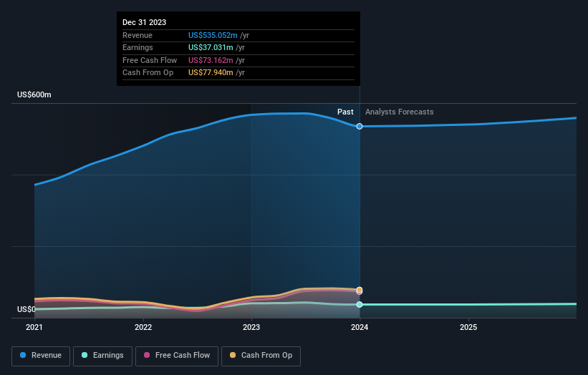Image resolution: width=588 pixels, height=375 pixels.
Task: Click the teal Earnings data point marker
Action: (360, 305)
